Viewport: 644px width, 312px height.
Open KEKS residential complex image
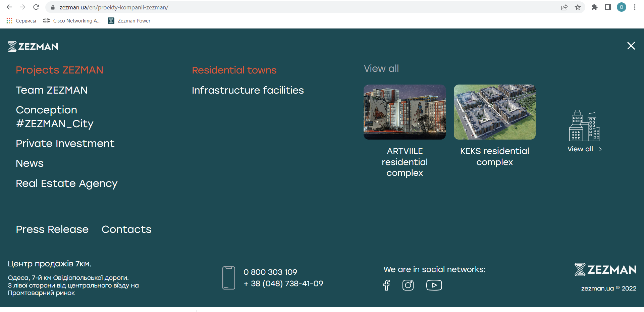point(494,112)
